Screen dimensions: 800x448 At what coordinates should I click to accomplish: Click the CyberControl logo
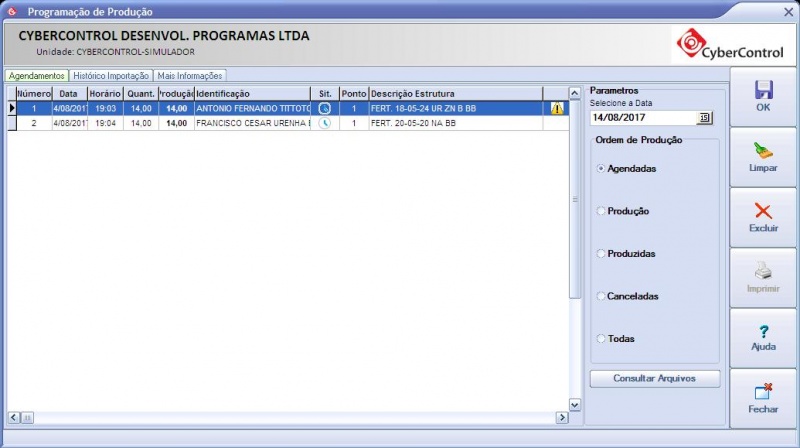point(730,45)
